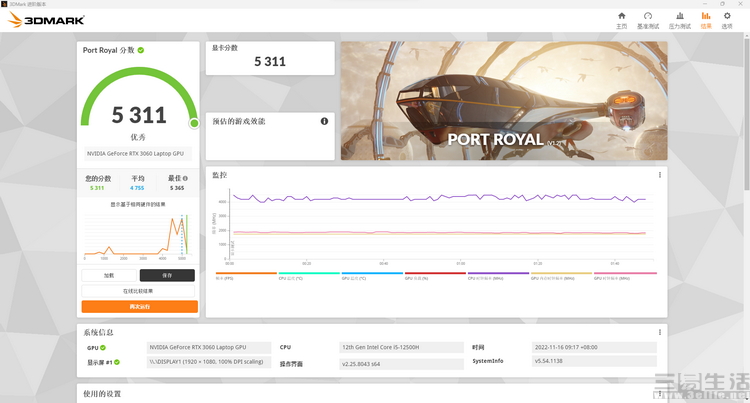
Task: Toggle the blue GPU temperature legend line
Action: click(x=372, y=275)
